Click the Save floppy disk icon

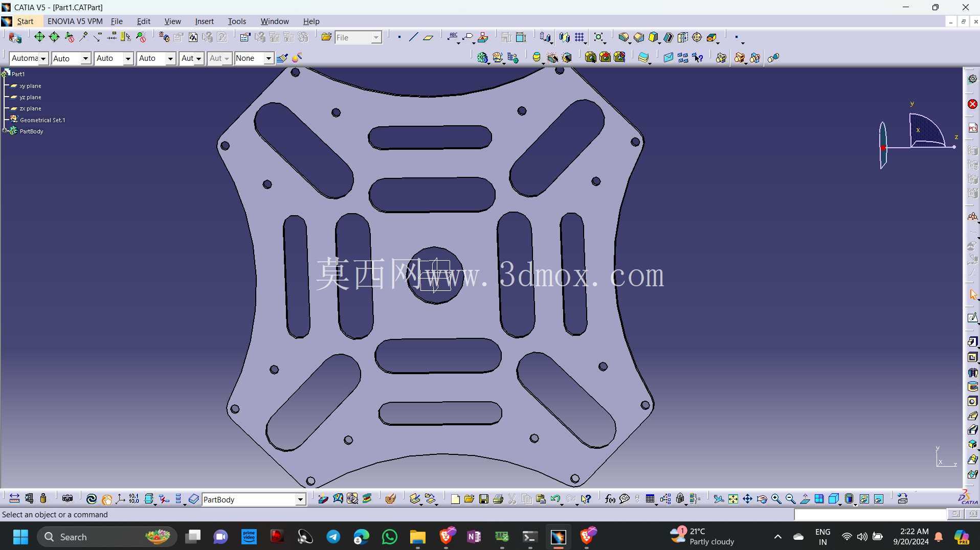click(x=483, y=499)
